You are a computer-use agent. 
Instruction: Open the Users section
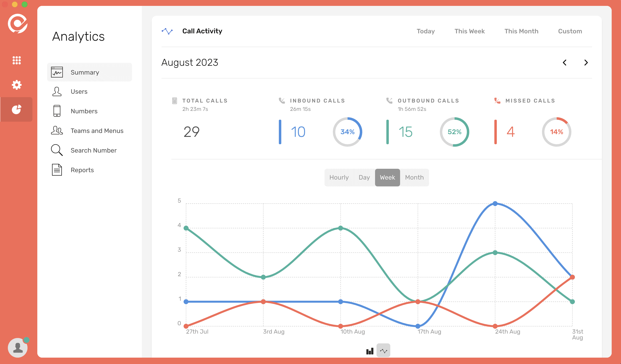[x=79, y=92]
